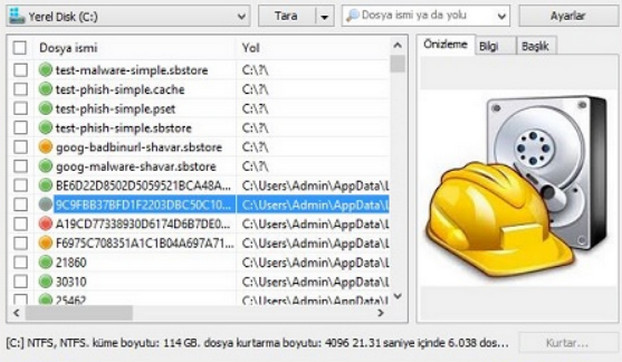Select the file name test-phish-simple.sbstore
622x362 pixels.
click(123, 128)
